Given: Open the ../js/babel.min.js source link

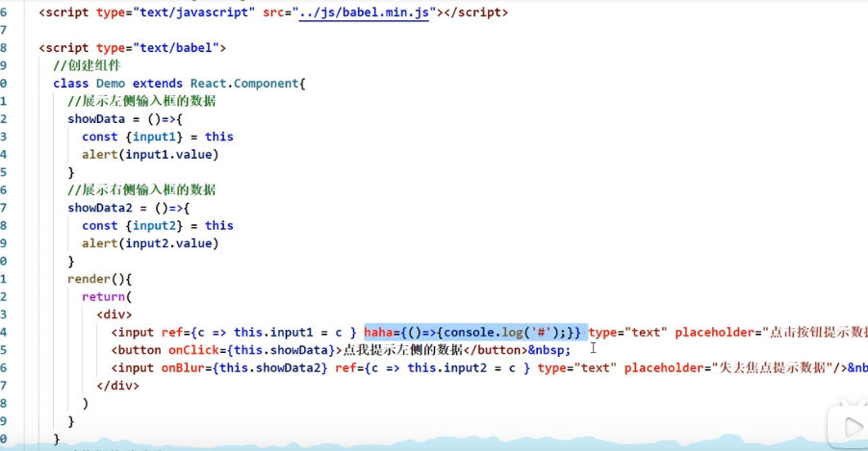Looking at the screenshot, I should (364, 13).
